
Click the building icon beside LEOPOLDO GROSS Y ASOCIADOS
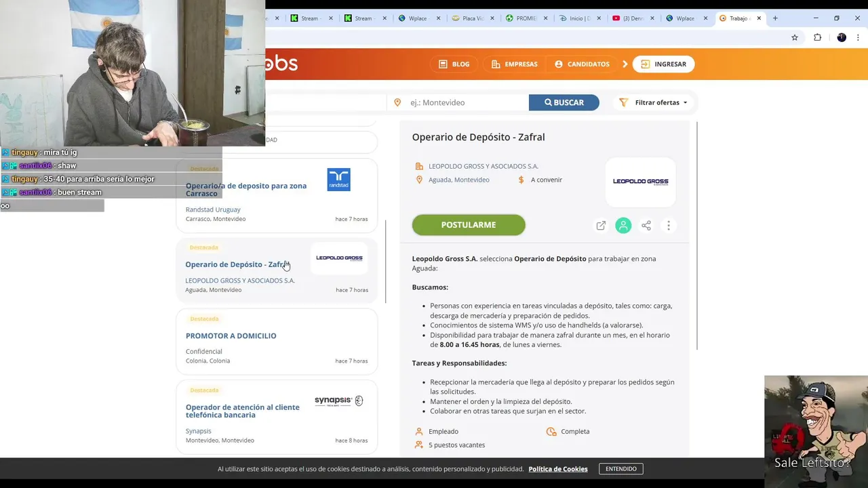coord(419,166)
